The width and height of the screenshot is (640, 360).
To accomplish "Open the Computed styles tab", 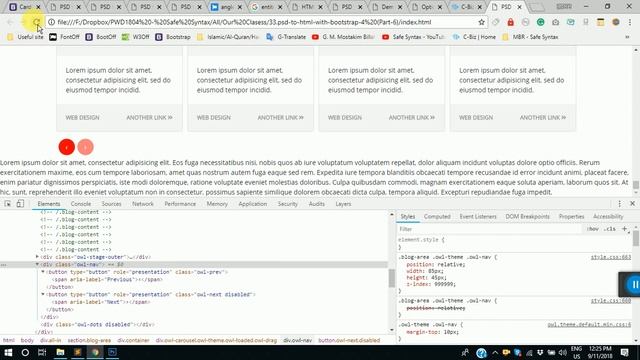I will point(437,216).
